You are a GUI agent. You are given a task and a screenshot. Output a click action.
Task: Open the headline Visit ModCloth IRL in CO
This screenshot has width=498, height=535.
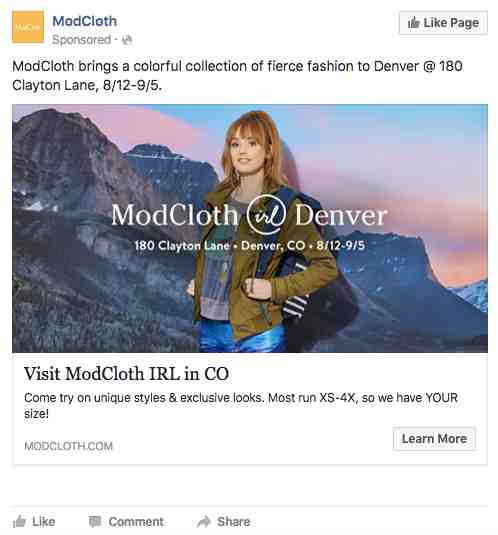click(126, 374)
